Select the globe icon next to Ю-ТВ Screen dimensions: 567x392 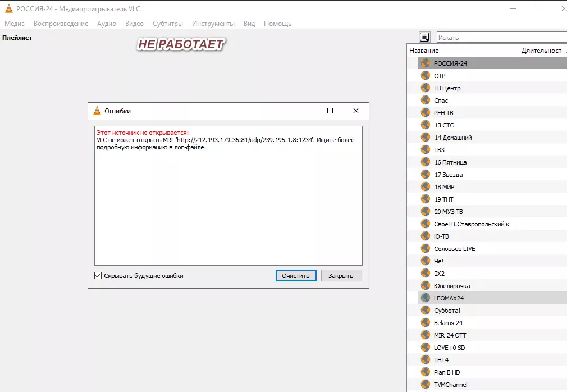pyautogui.click(x=426, y=236)
